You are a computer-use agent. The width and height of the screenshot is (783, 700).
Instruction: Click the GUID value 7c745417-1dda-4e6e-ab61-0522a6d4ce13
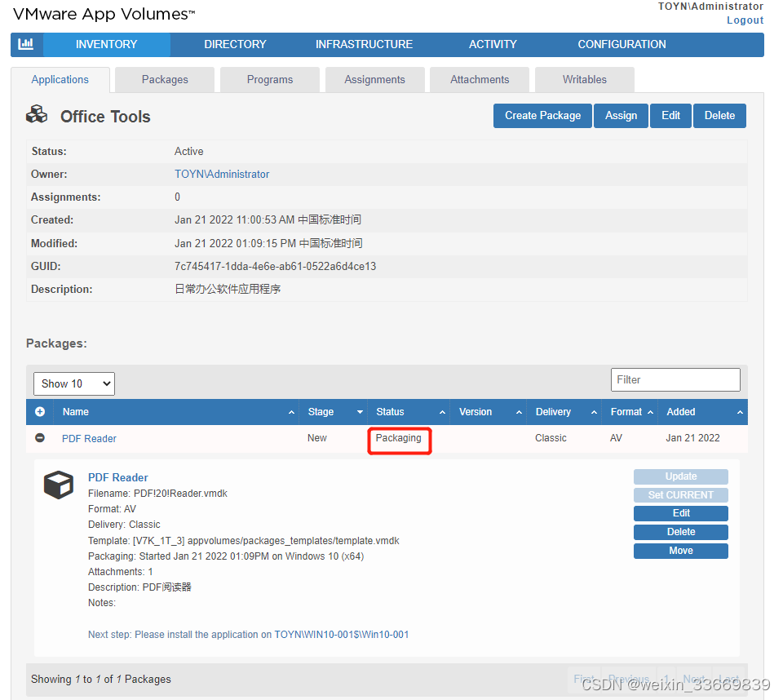tap(275, 266)
